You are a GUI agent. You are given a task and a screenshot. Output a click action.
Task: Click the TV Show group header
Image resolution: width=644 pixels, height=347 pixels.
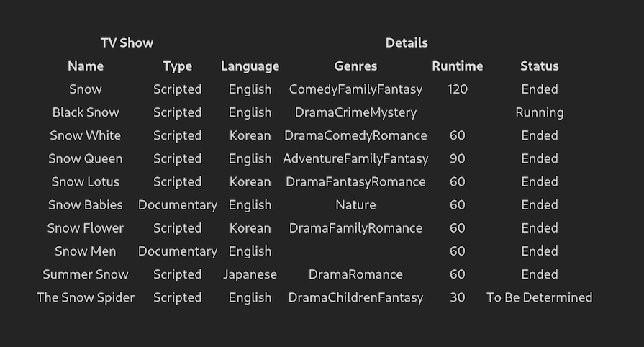[x=127, y=43]
